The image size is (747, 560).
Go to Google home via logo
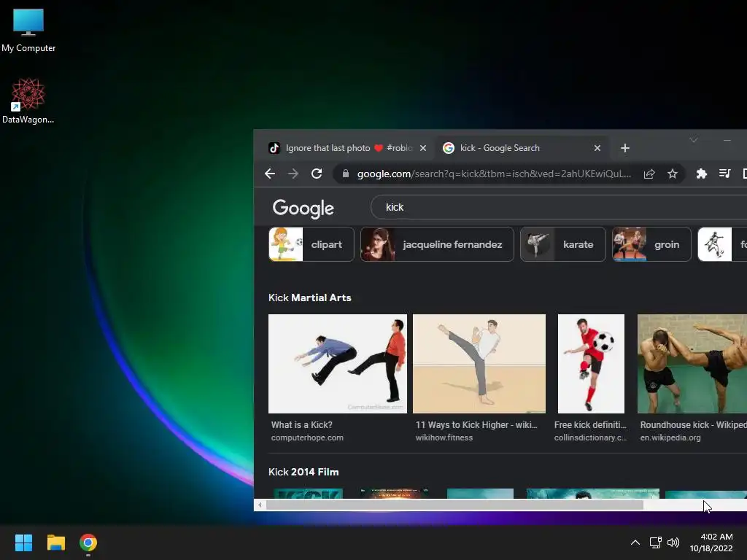[x=303, y=208]
